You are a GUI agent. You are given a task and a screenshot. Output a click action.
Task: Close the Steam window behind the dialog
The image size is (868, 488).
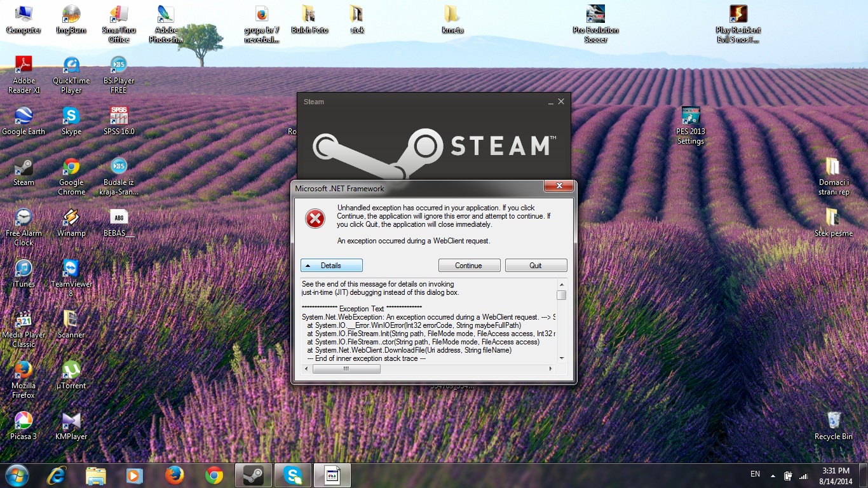tap(561, 102)
